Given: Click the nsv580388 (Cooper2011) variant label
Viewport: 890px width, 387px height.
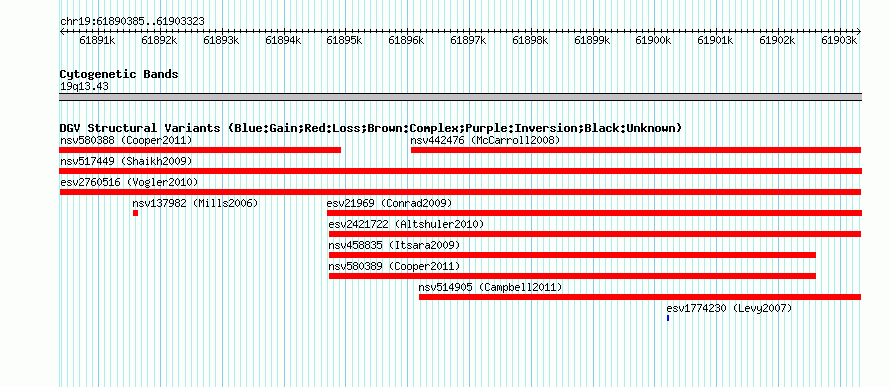Looking at the screenshot, I should pyautogui.click(x=126, y=140).
